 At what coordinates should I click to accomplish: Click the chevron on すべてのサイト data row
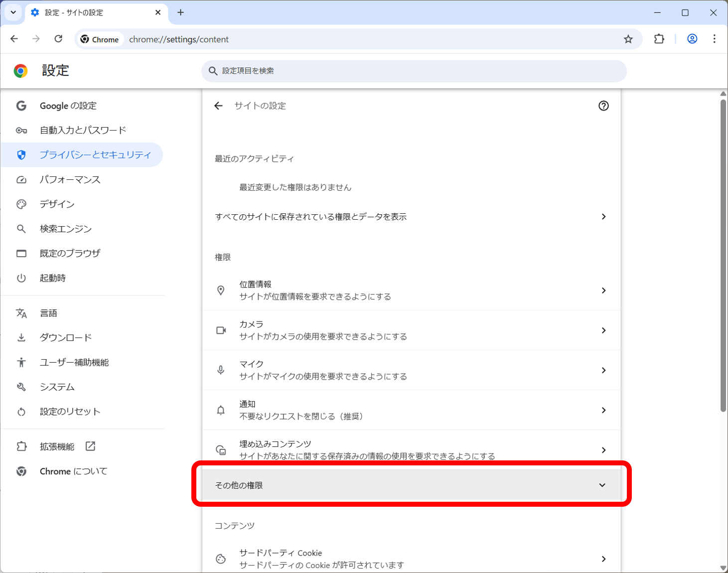click(603, 217)
